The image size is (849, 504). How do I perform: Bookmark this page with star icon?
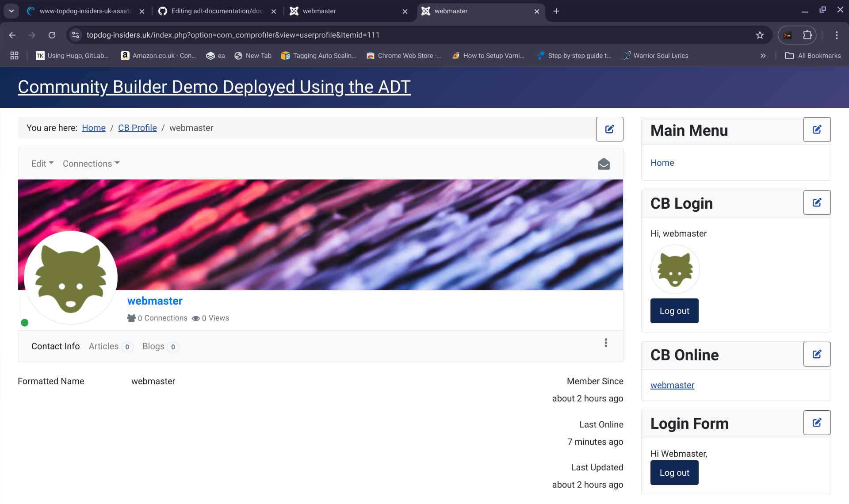(x=760, y=35)
